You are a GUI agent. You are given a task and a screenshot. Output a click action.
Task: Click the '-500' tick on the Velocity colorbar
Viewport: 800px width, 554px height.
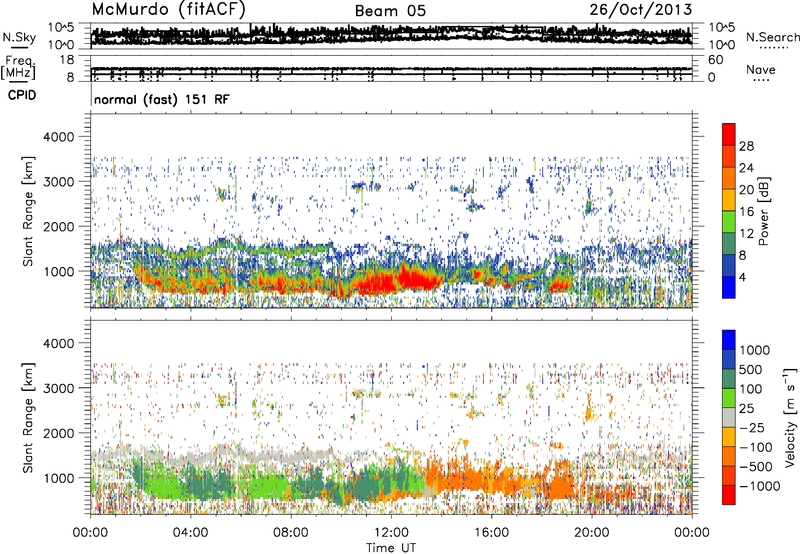click(756, 467)
